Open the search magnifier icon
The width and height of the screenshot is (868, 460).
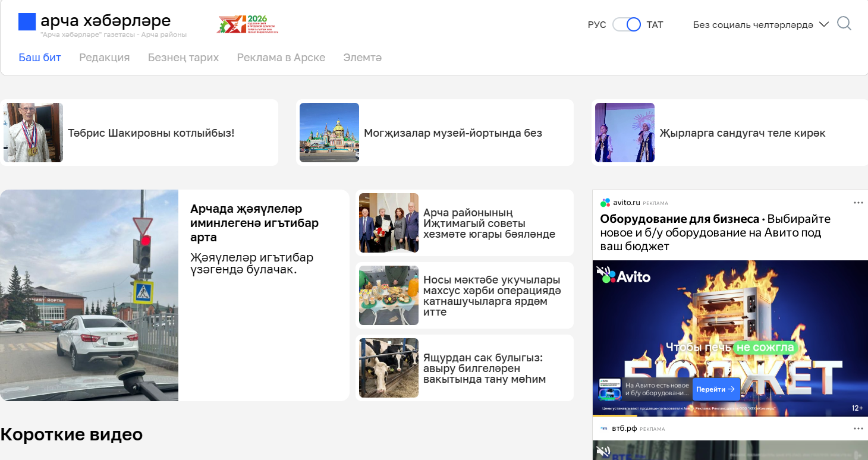[844, 24]
